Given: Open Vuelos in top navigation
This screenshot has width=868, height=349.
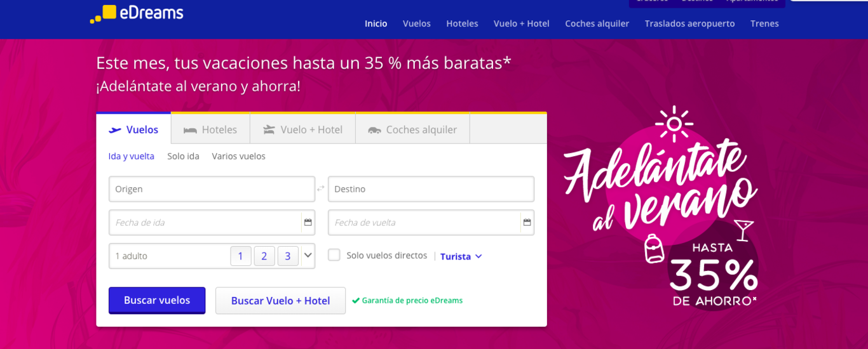Looking at the screenshot, I should tap(417, 23).
